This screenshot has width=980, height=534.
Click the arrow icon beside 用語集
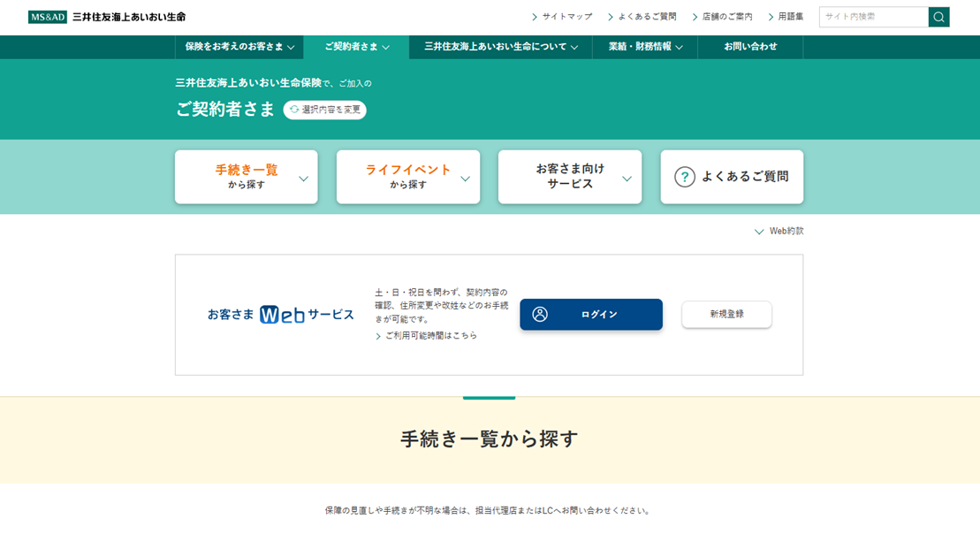click(771, 17)
